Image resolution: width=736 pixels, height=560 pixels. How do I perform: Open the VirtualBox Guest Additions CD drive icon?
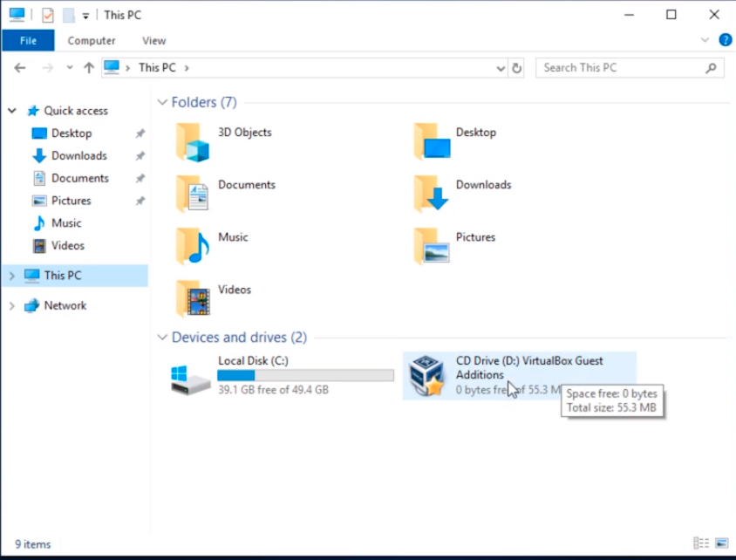[x=427, y=375]
